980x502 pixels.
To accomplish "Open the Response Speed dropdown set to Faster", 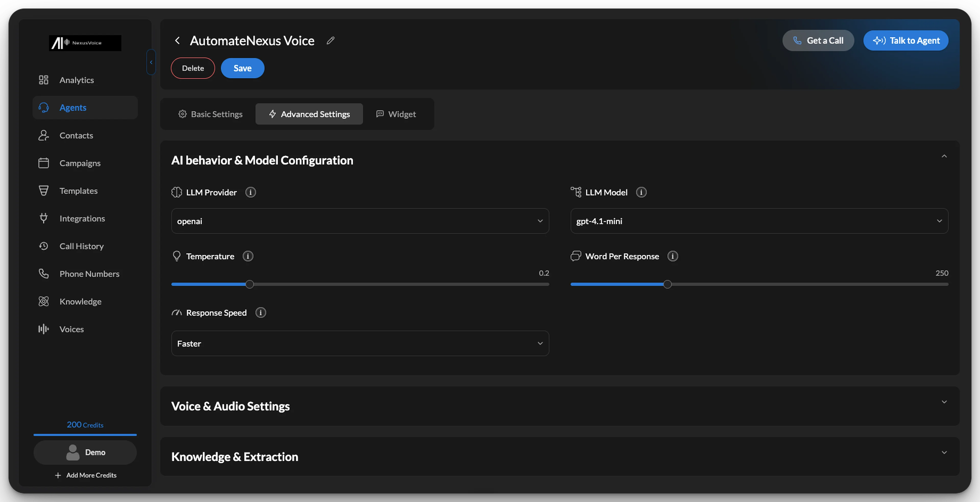I will tap(360, 344).
